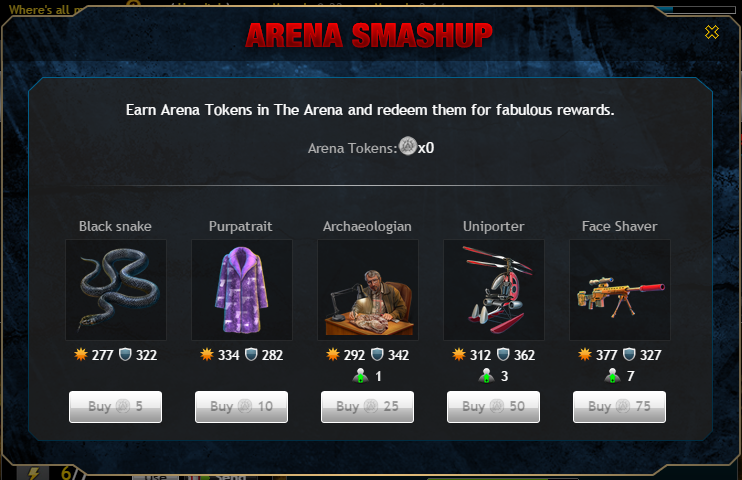Viewport: 742px width, 480px height.
Task: Click the Purpatrait defense shield icon
Action: 251,354
